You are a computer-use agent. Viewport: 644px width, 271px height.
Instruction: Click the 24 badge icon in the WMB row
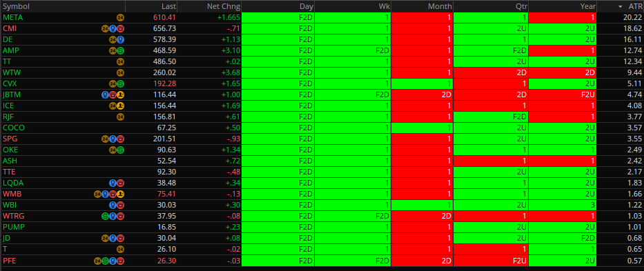98,194
